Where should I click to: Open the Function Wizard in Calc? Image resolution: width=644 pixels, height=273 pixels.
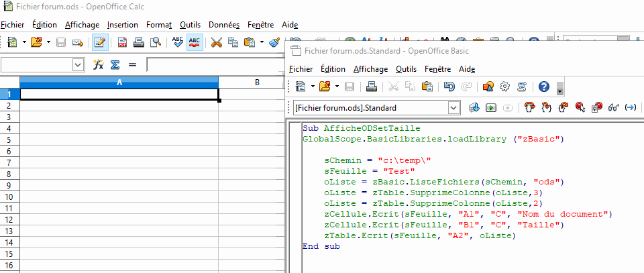coord(99,65)
